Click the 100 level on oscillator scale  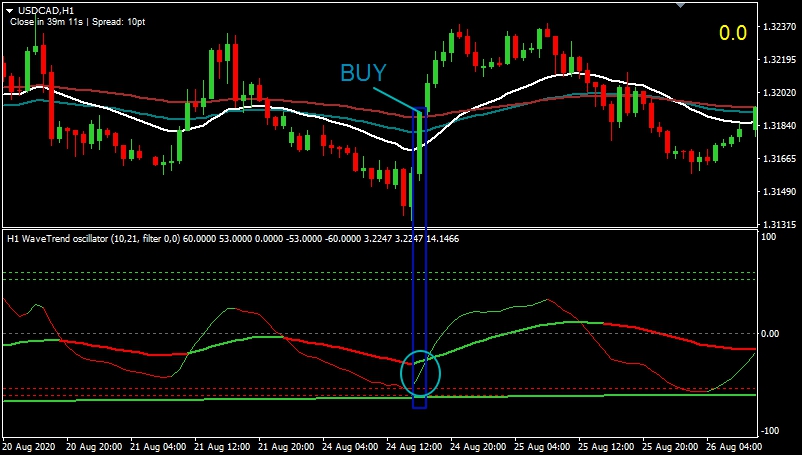click(770, 238)
